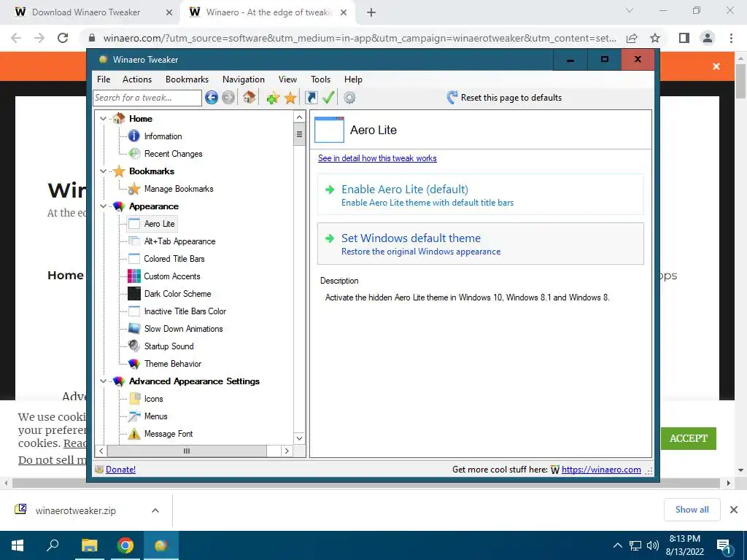The image size is (747, 560).
Task: Select the Aero Lite tree item
Action: pyautogui.click(x=159, y=224)
